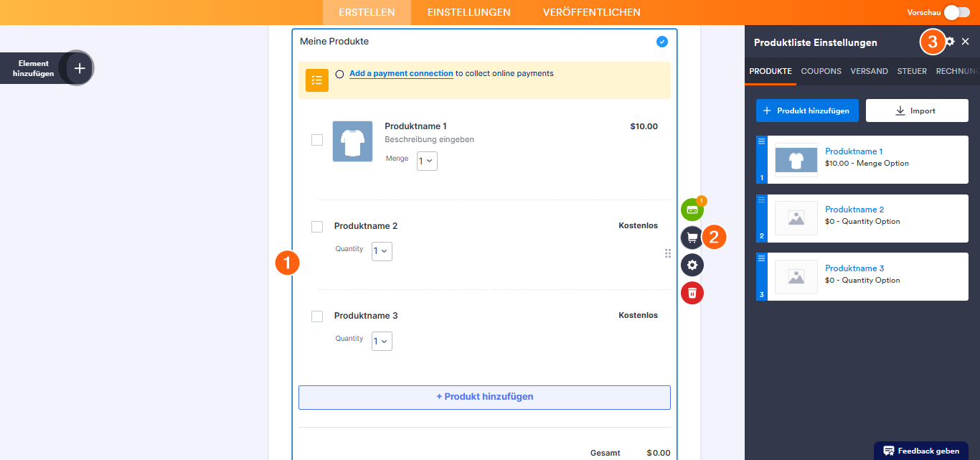Open Menge dropdown for Produktname 1
The height and width of the screenshot is (460, 980).
point(427,161)
